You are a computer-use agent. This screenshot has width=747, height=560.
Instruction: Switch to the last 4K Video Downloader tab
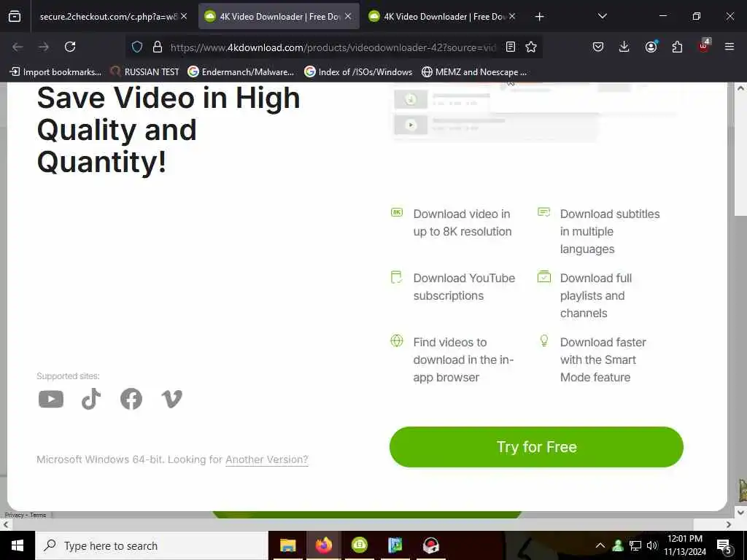click(443, 16)
